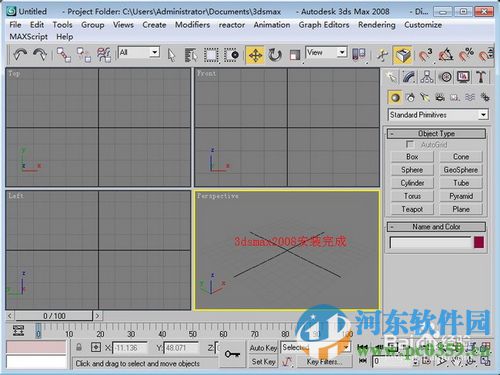The height and width of the screenshot is (375, 500).
Task: Open the Graph Editors menu
Action: tap(324, 25)
